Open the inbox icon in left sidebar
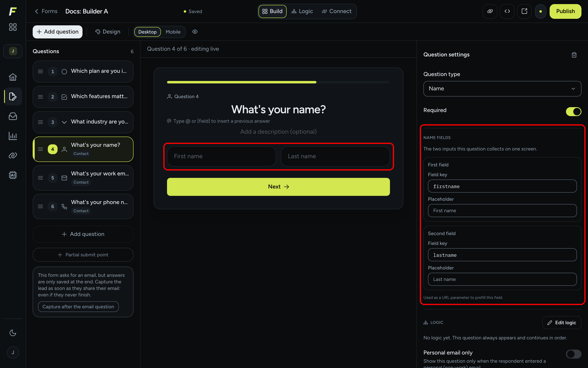This screenshot has width=588, height=368. 13,116
